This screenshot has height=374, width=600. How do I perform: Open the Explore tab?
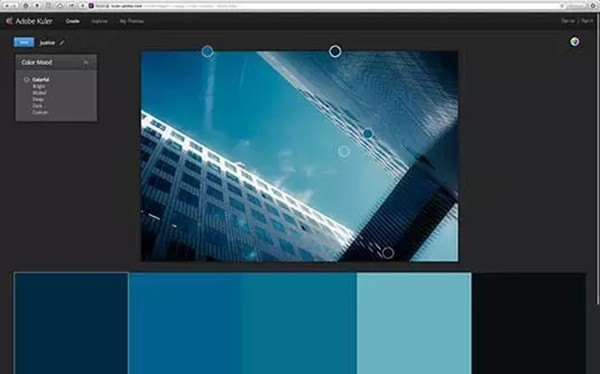tap(99, 21)
